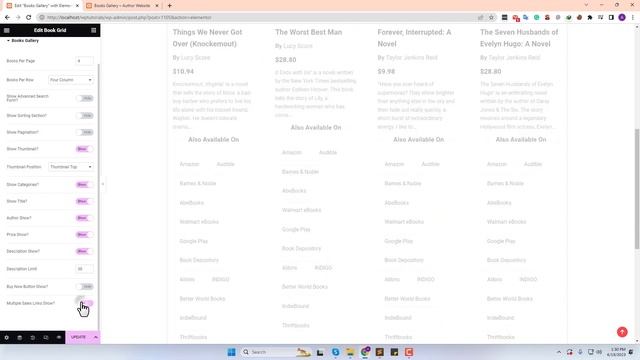
Task: Toggle Price Show switch
Action: pos(85,235)
